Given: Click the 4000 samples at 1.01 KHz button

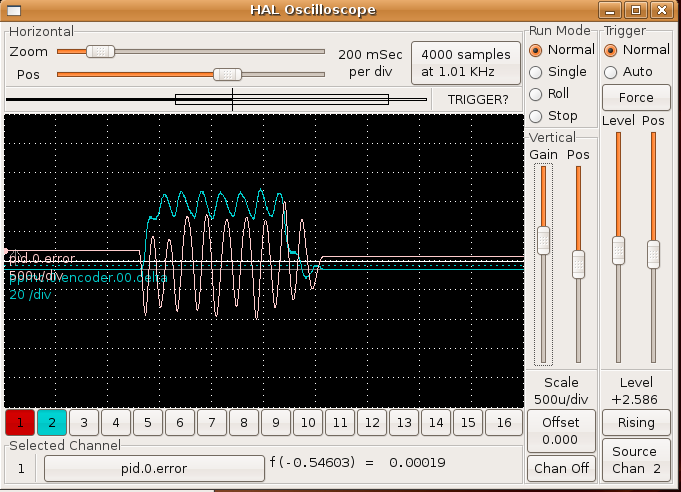Looking at the screenshot, I should [466, 63].
